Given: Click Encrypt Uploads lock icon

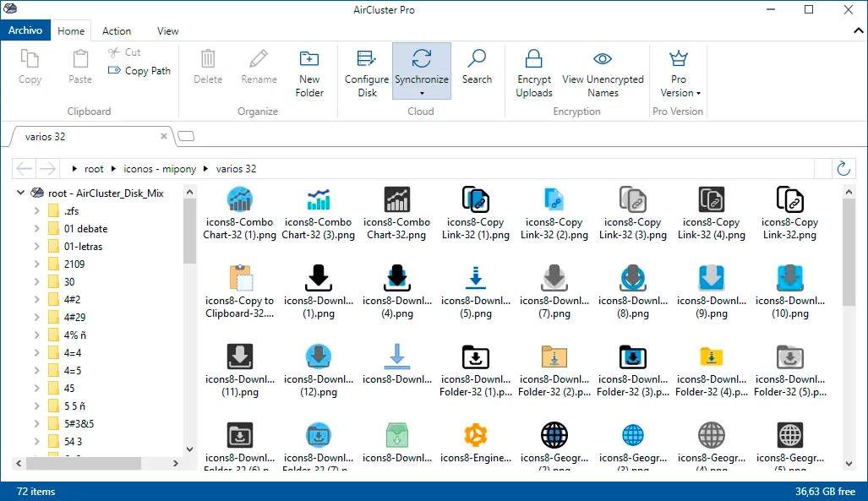Looking at the screenshot, I should (x=533, y=58).
